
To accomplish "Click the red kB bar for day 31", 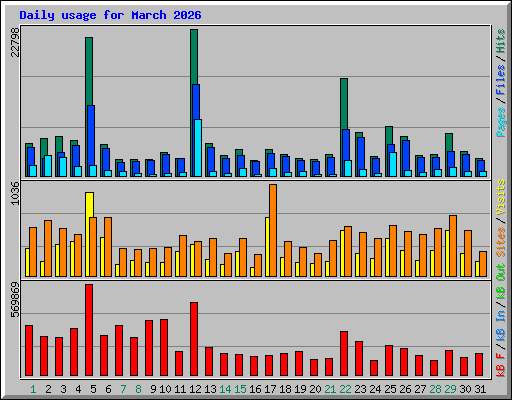I will coord(479,365).
